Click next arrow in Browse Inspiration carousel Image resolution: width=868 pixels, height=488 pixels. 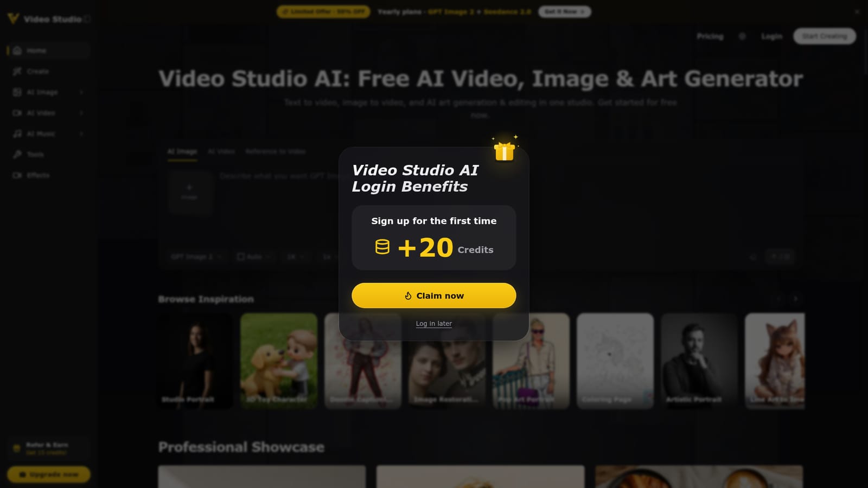795,299
